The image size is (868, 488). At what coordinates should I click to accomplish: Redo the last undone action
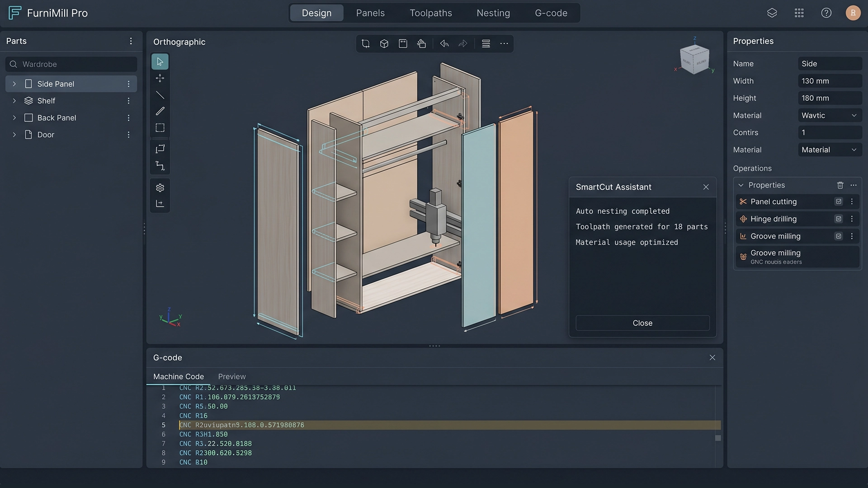pos(462,43)
